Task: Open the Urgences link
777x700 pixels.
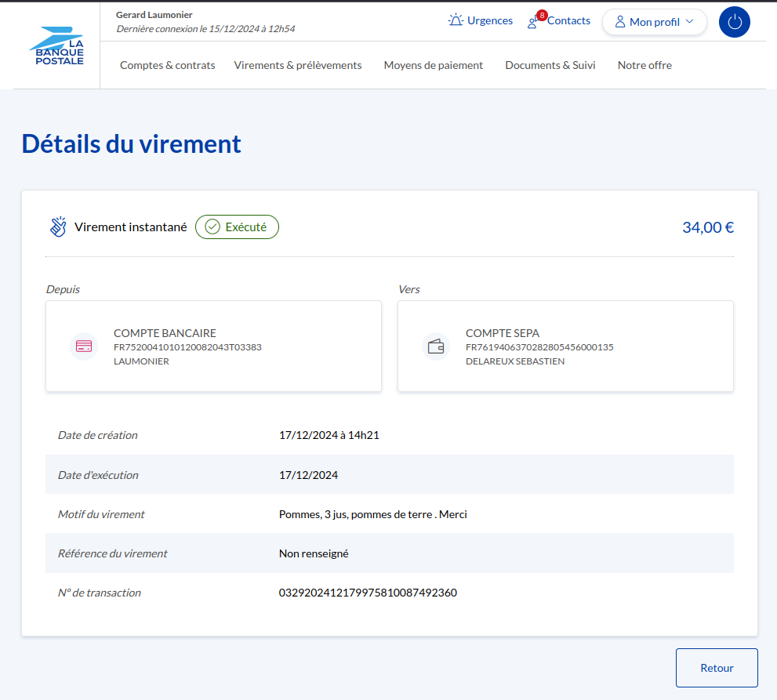Action: 489,20
